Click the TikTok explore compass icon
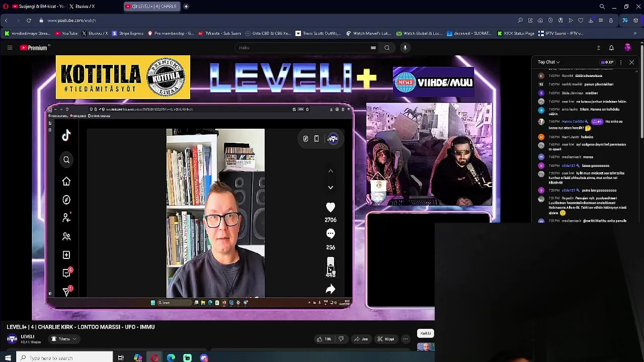644x362 pixels. point(66,200)
